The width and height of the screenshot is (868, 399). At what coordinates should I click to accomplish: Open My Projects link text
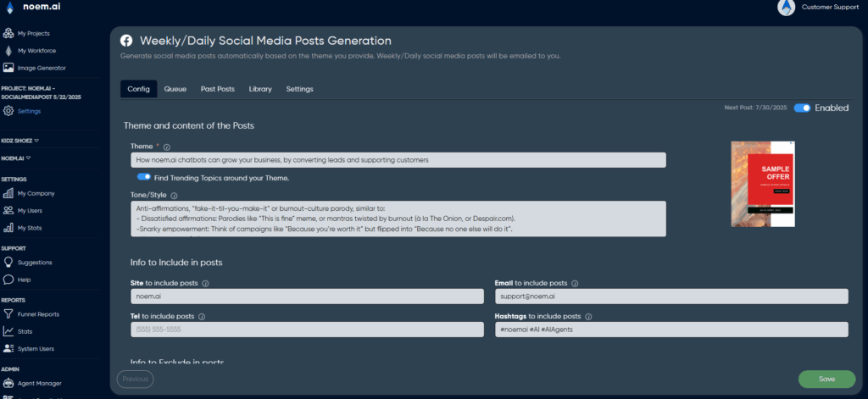[33, 34]
